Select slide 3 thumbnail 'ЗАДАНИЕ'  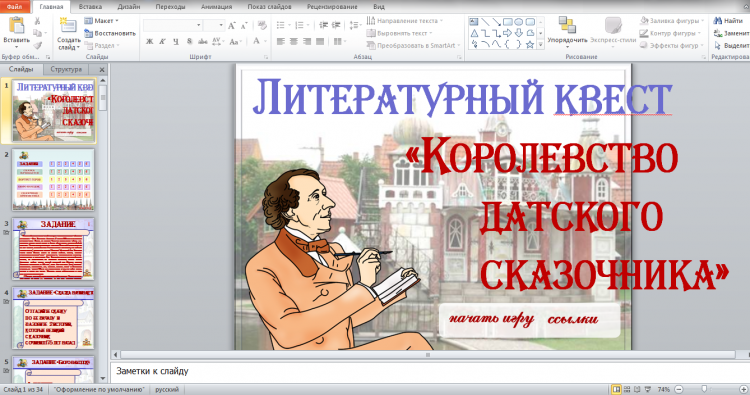pyautogui.click(x=53, y=249)
